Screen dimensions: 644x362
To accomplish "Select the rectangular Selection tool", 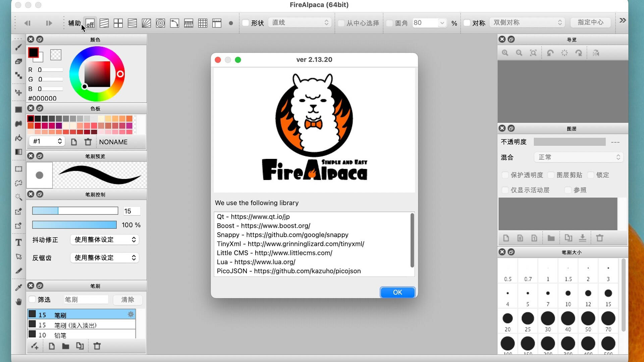I will 19,169.
